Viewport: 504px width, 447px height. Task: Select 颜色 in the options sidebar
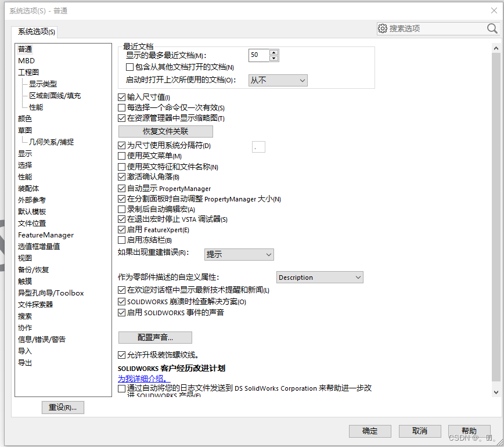click(x=24, y=118)
